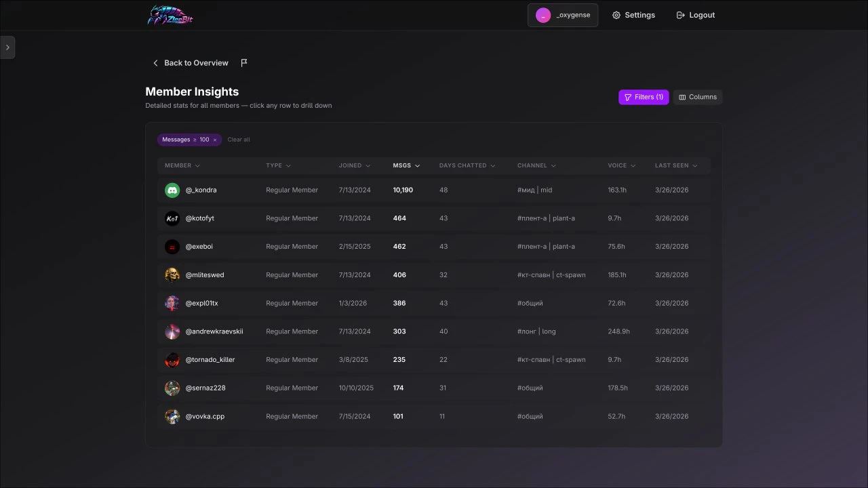Click the @kotofyt avatar icon
Image resolution: width=868 pixels, height=488 pixels.
172,218
